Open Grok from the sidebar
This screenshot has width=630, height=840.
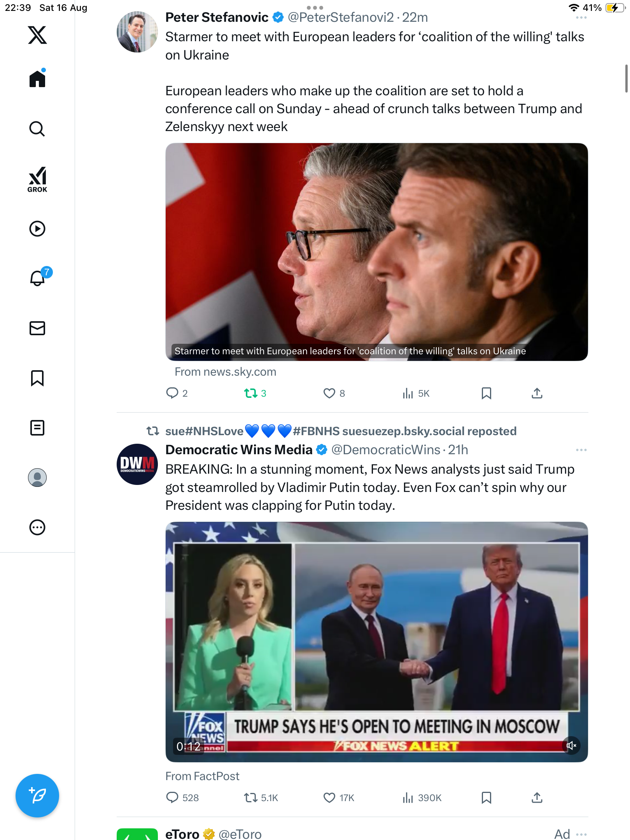(x=37, y=180)
